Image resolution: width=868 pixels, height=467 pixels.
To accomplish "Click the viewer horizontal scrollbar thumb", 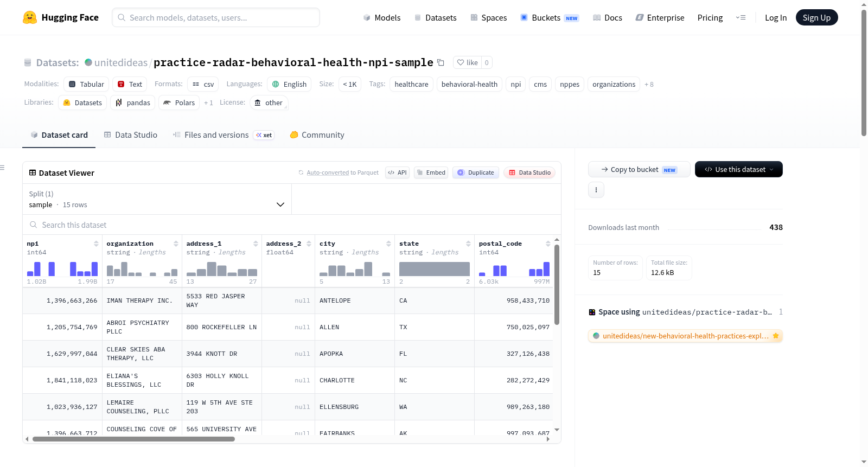I will point(133,439).
